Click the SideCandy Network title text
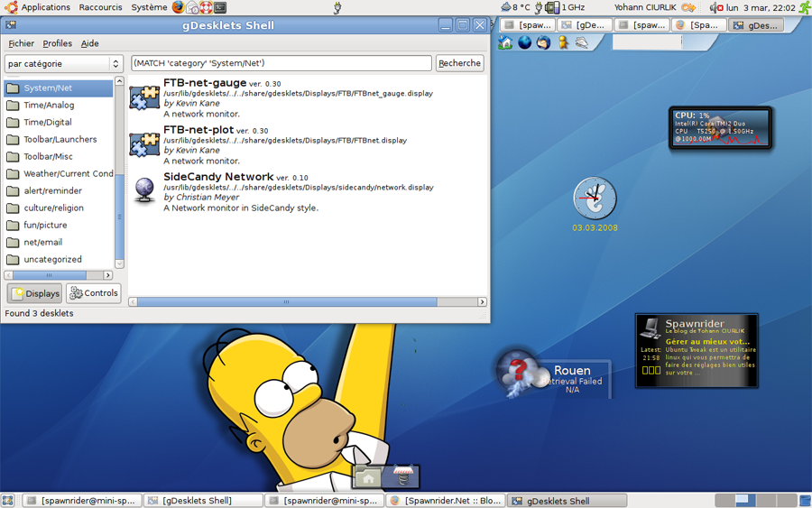812x508 pixels. tap(218, 177)
